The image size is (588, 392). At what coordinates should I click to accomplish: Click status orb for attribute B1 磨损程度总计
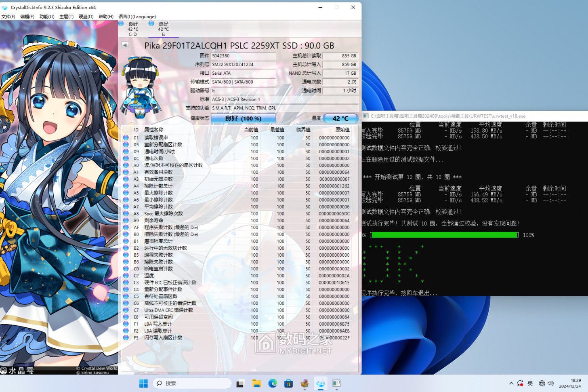126,241
